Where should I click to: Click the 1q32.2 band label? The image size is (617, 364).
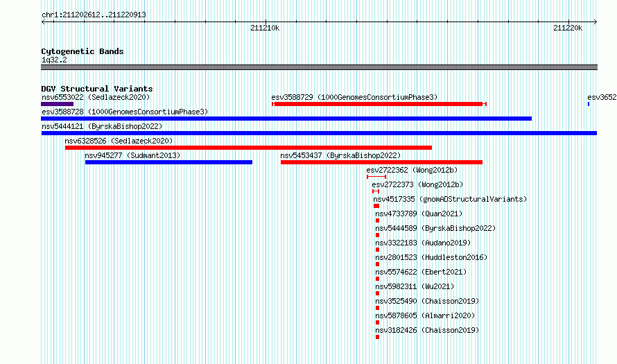54,60
